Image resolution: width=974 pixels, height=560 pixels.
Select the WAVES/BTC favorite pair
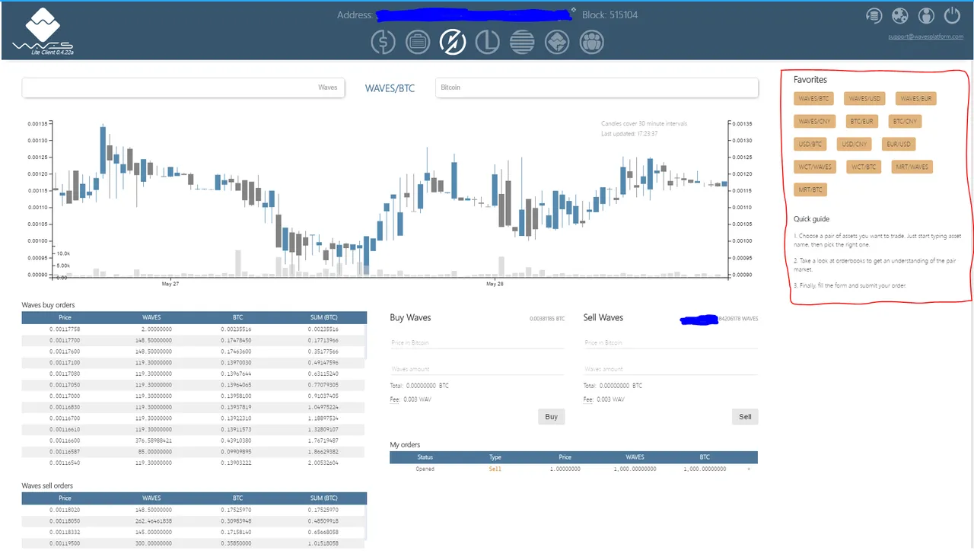tap(813, 98)
